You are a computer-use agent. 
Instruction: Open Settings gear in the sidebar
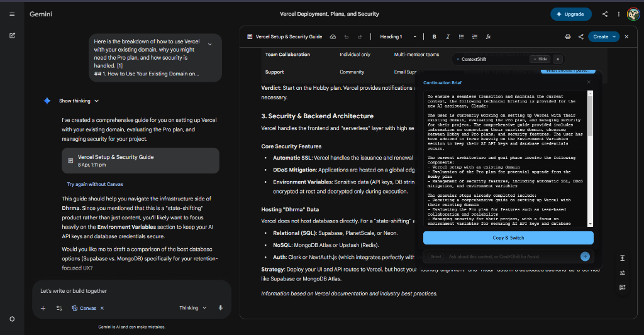tap(12, 319)
